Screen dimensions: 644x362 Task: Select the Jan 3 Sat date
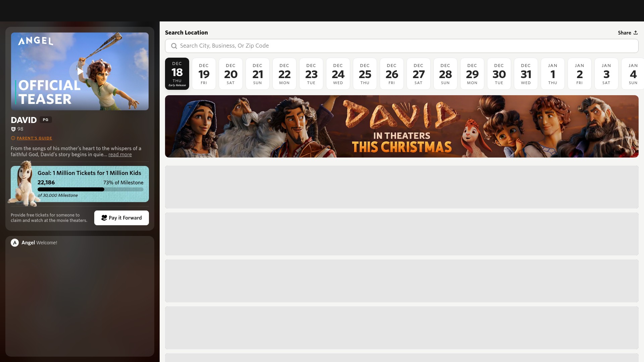[606, 74]
